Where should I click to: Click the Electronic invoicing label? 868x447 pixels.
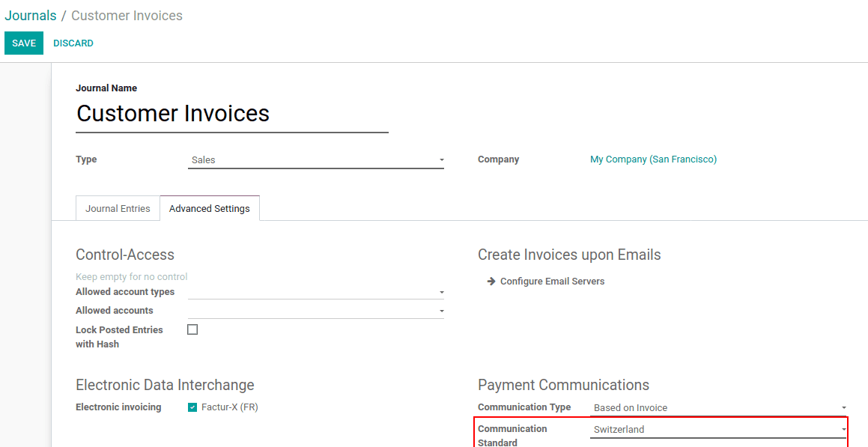pos(118,407)
